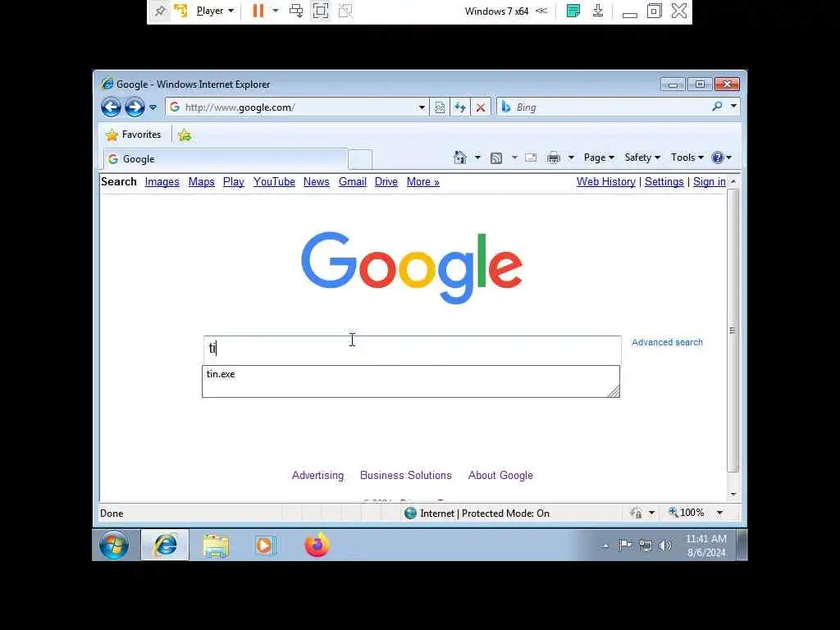
Task: Click the page vertical scrollbar
Action: (x=733, y=330)
